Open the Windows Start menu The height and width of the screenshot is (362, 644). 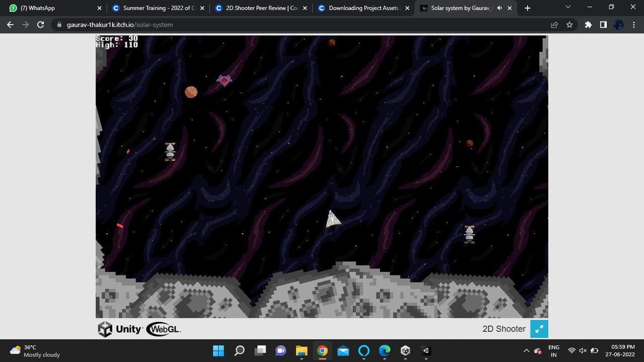pos(218,350)
